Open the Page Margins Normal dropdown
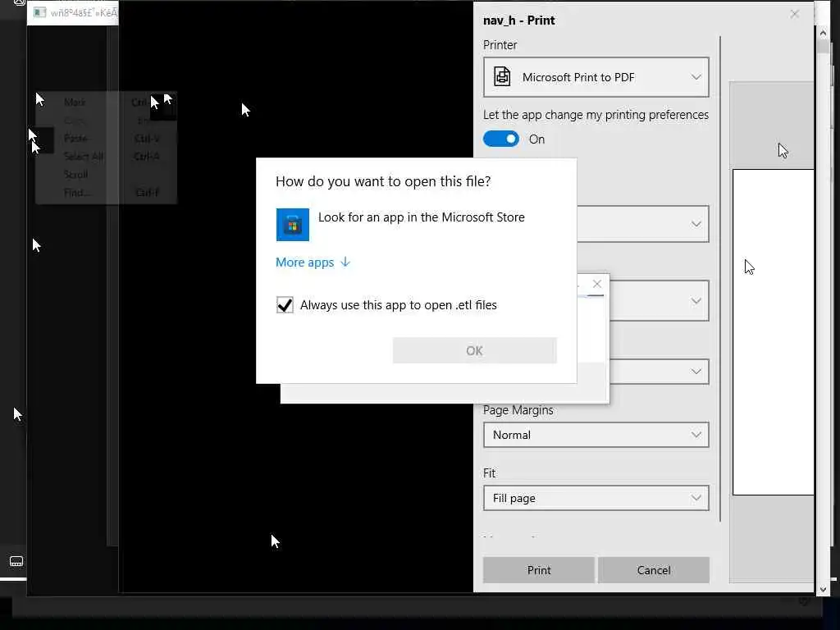840x630 pixels. coord(596,435)
